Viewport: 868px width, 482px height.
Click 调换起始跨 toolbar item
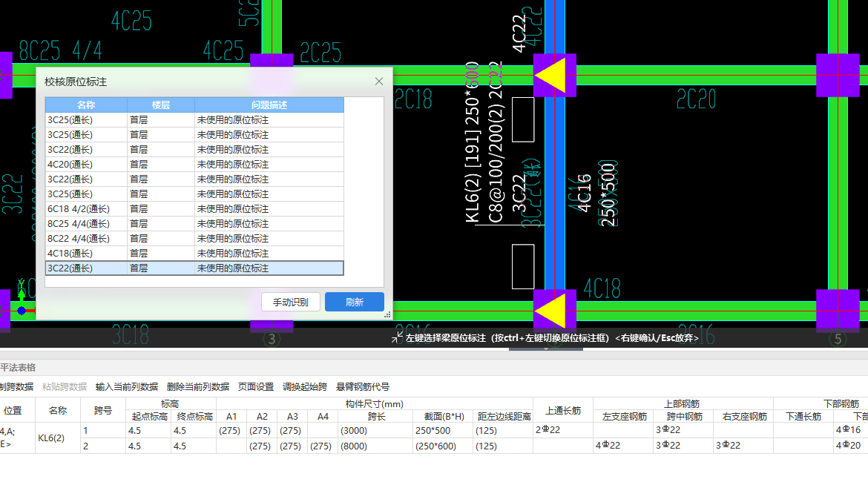pos(304,387)
